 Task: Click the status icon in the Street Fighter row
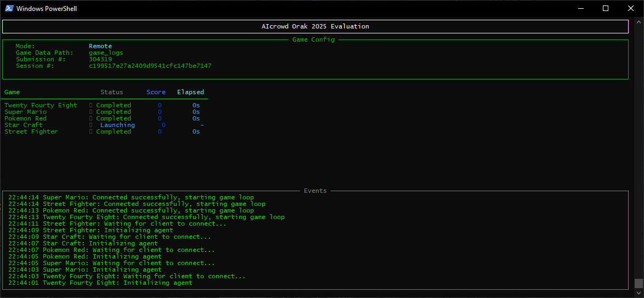pyautogui.click(x=91, y=131)
